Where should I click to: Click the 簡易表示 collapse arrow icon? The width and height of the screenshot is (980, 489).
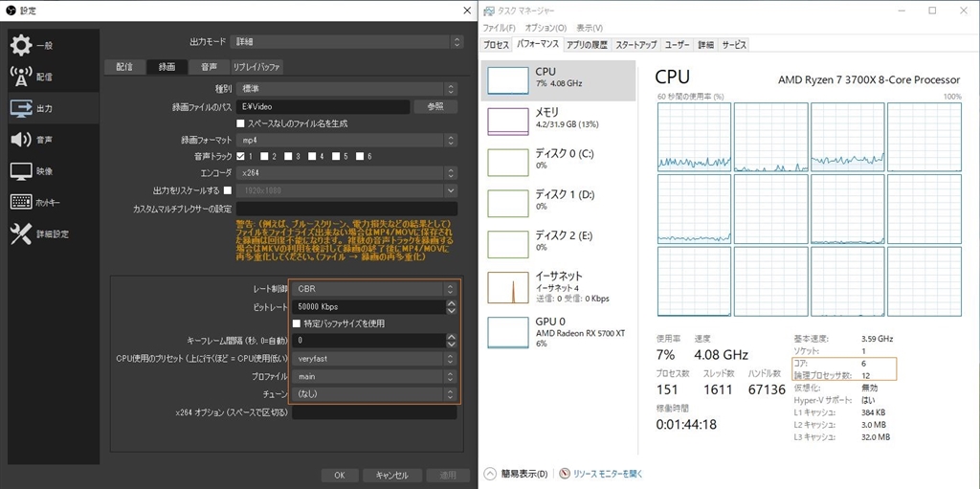(x=490, y=474)
